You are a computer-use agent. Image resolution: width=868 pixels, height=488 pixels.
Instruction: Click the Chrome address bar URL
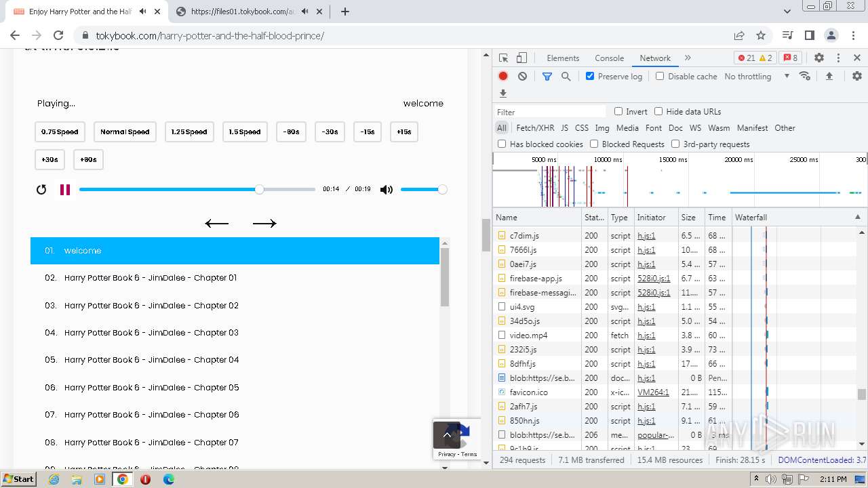click(x=210, y=35)
